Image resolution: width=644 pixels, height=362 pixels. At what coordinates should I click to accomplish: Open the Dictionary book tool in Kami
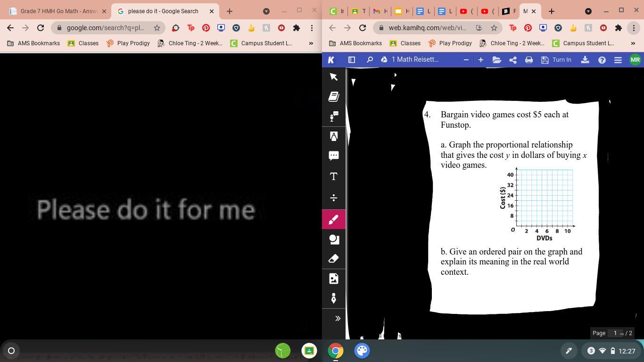(334, 97)
